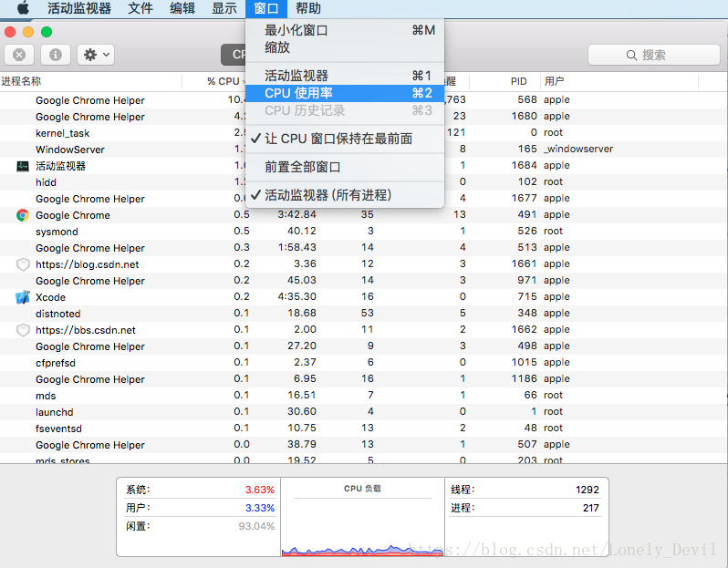Click the CPU 负载 graph

pos(362,528)
